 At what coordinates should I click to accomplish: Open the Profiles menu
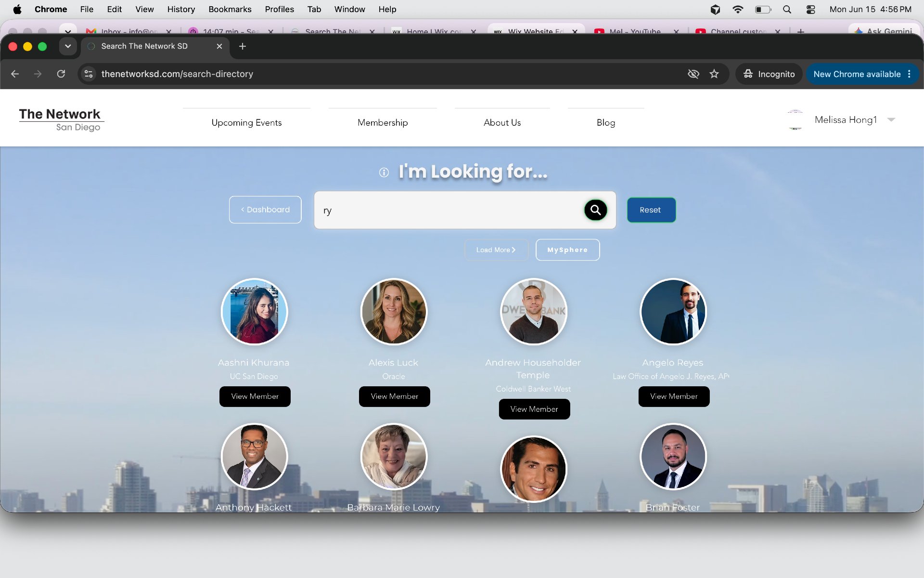pyautogui.click(x=279, y=9)
